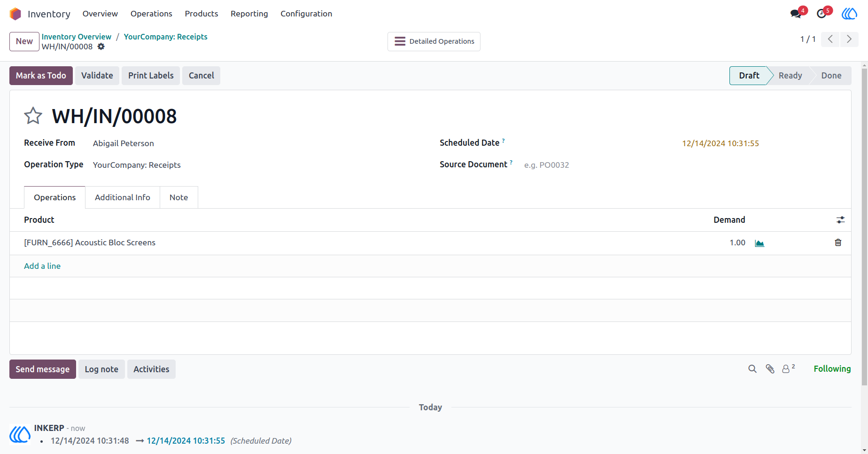Show Scheduled Date help tooltip mark
Screen dimensions: 868x454
point(503,140)
